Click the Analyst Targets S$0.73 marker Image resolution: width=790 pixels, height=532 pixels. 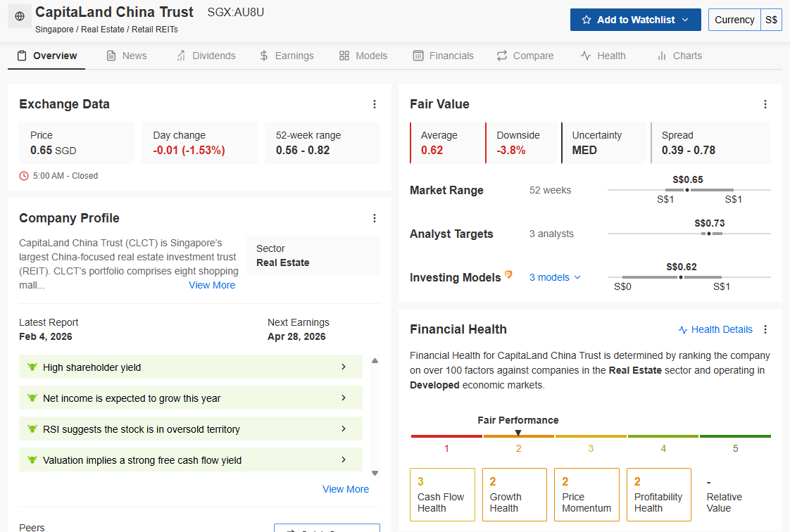709,234
